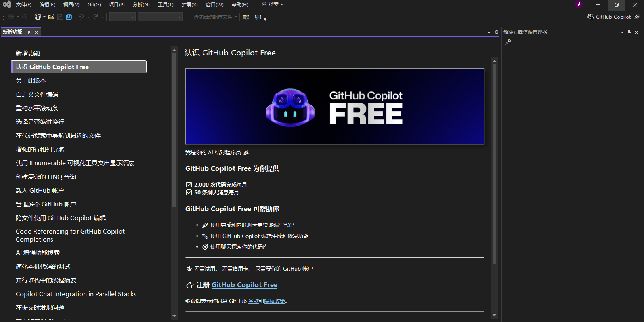Viewport: 644px width, 322px height.
Task: Click the undo arrow icon
Action: (x=81, y=17)
